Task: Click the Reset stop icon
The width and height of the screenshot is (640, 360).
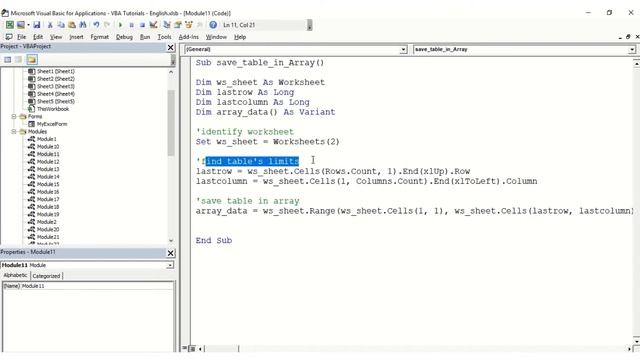Action: pyautogui.click(x=142, y=25)
